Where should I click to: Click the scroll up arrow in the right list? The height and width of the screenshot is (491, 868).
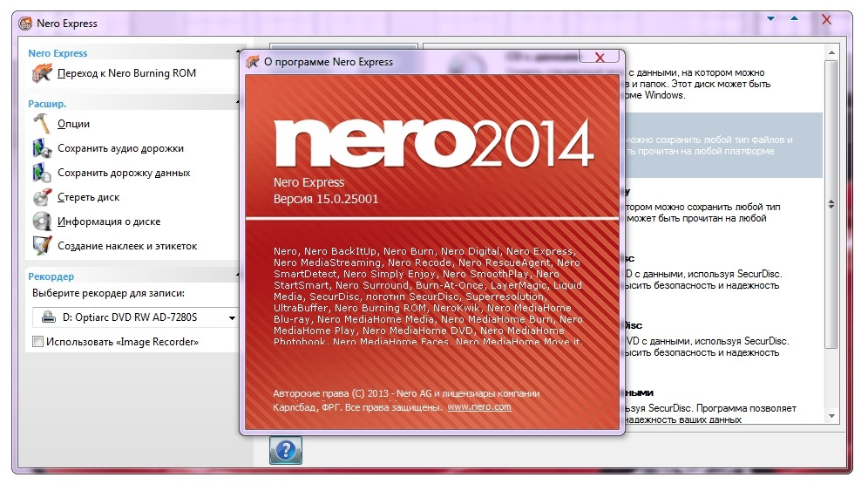point(831,52)
